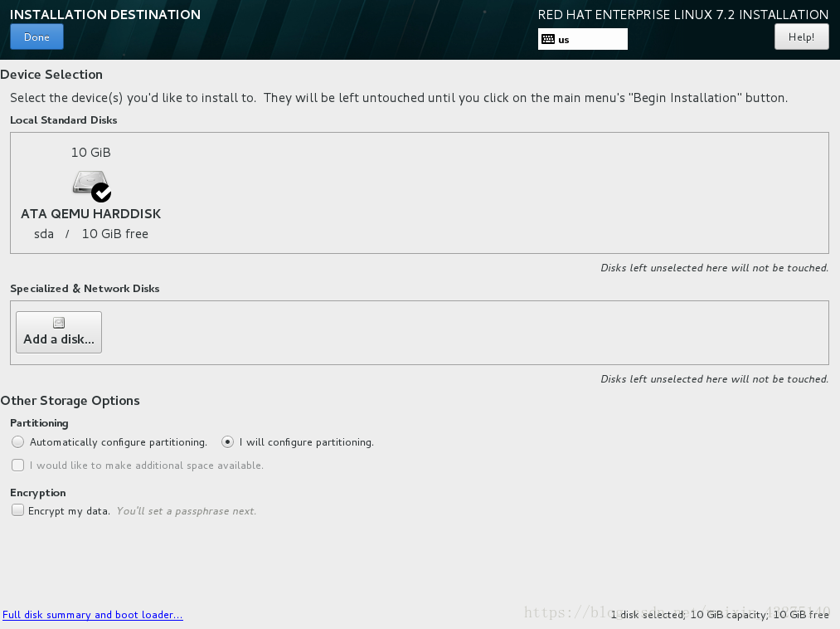Click the Encryption label
Viewport: 840px width, 629px height.
[x=38, y=493]
